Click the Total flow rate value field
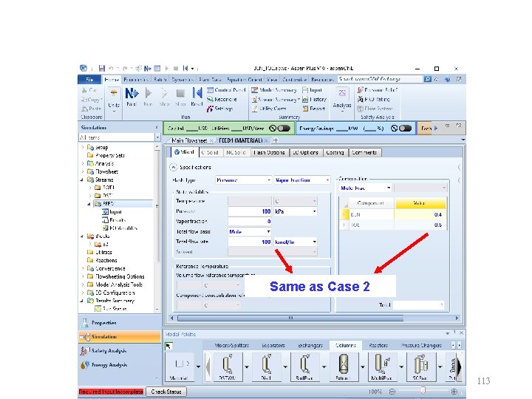This screenshot has width=532, height=399. tap(250, 242)
